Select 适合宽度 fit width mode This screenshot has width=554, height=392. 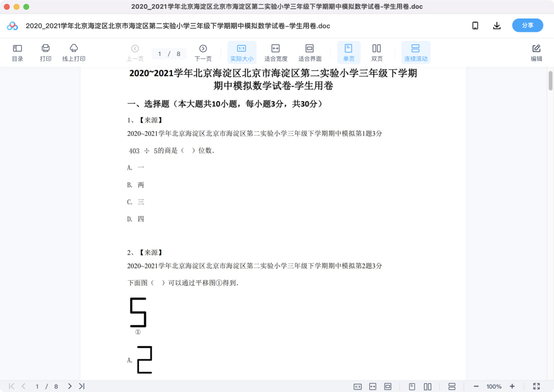pos(275,53)
